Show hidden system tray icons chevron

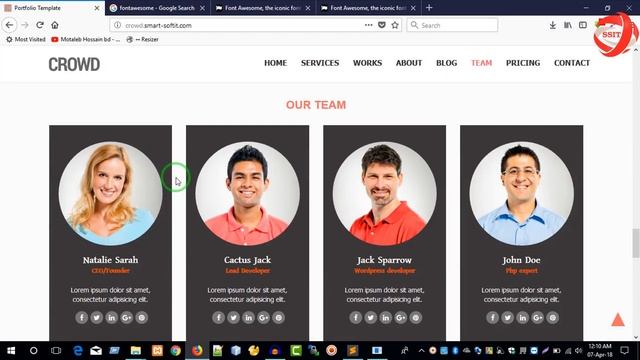click(x=421, y=351)
